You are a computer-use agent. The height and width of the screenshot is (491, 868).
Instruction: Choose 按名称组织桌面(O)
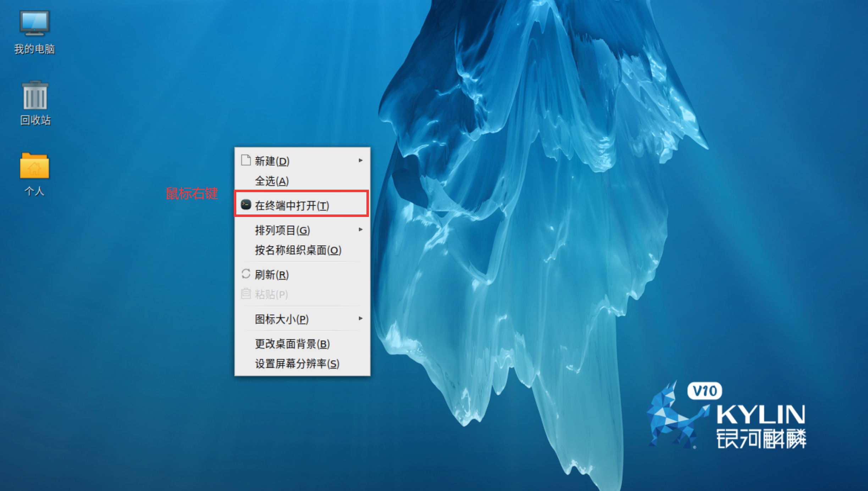click(x=302, y=250)
